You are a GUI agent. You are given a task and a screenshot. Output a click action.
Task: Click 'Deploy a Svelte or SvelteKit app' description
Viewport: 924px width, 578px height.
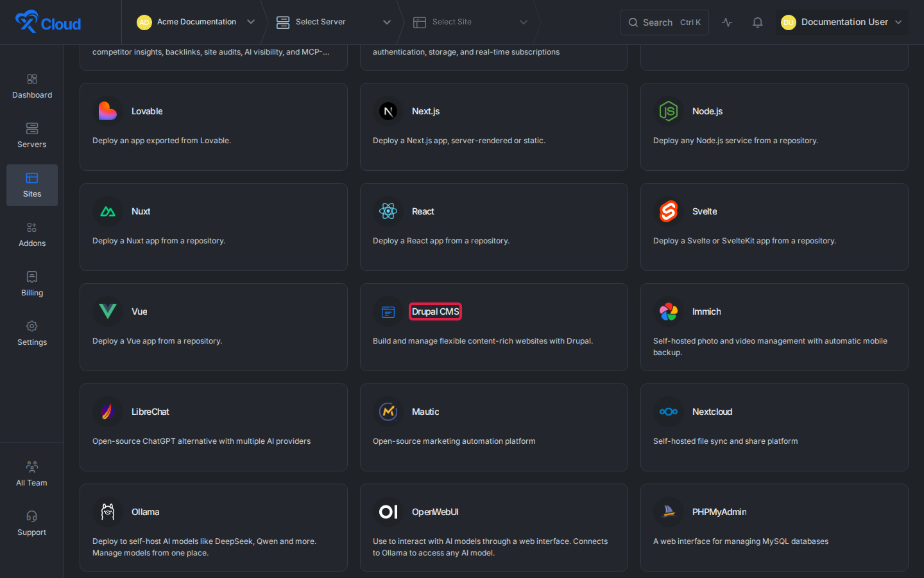click(744, 241)
